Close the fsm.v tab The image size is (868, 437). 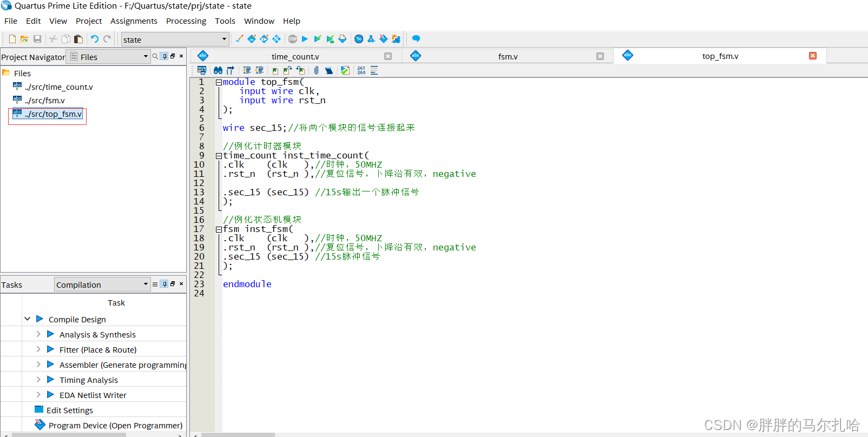(x=600, y=56)
